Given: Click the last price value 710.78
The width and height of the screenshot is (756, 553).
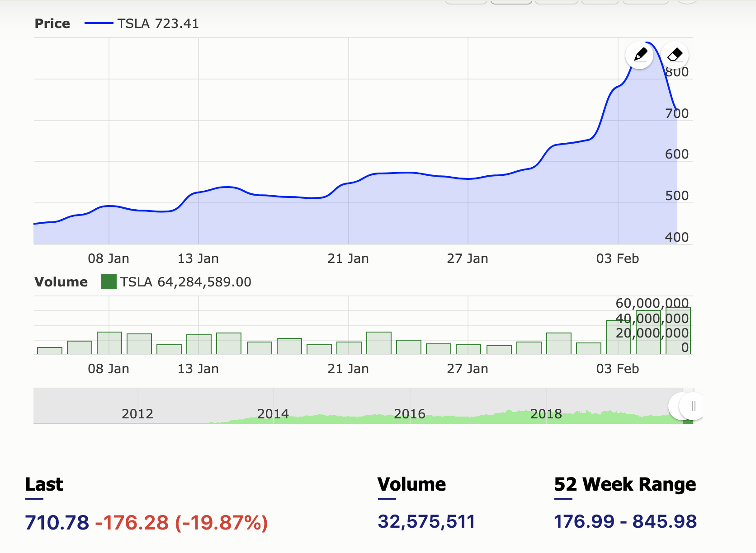Looking at the screenshot, I should 57,522.
